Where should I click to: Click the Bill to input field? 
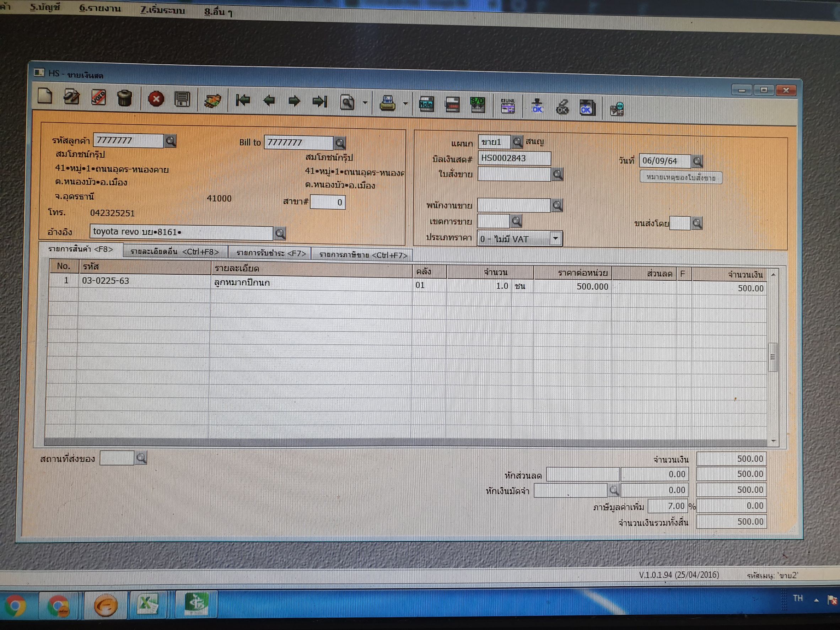point(298,143)
